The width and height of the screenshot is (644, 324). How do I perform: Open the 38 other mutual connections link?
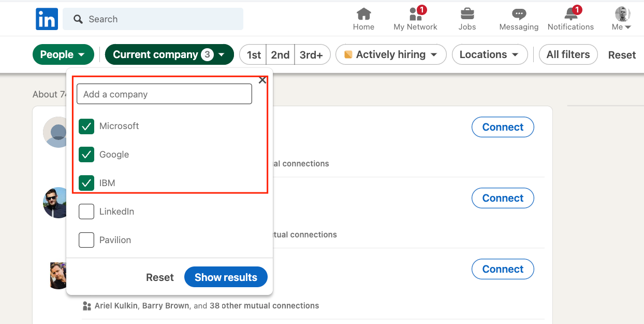264,306
